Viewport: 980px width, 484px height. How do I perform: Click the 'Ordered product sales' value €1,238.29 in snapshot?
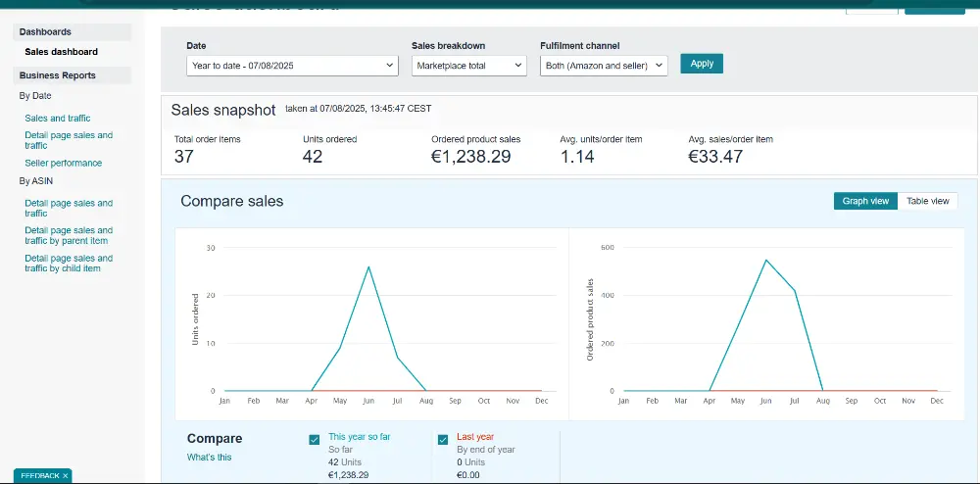470,156
